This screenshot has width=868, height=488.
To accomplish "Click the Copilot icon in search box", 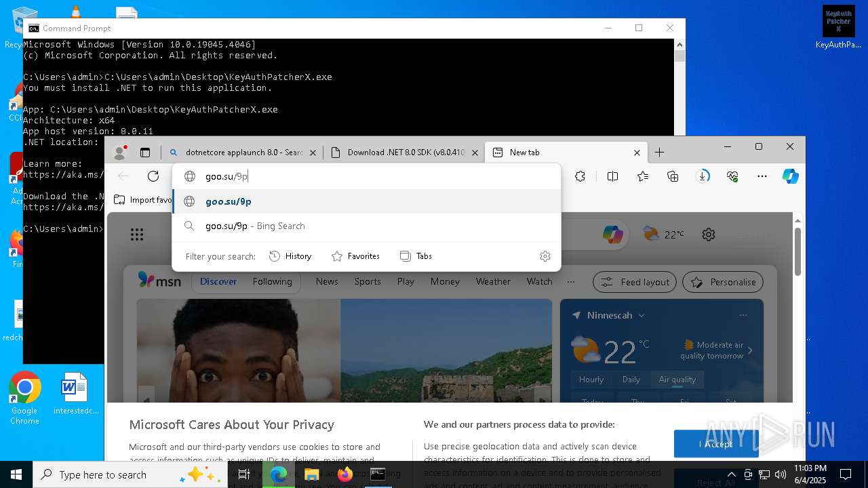I will coord(613,235).
